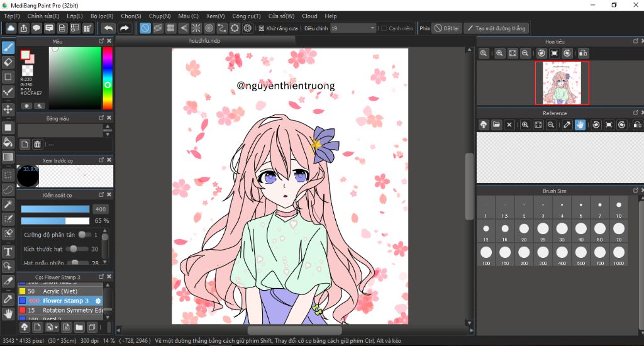The image size is (644, 346).
Task: Click the export/share icon in toolbar
Action: (24, 28)
